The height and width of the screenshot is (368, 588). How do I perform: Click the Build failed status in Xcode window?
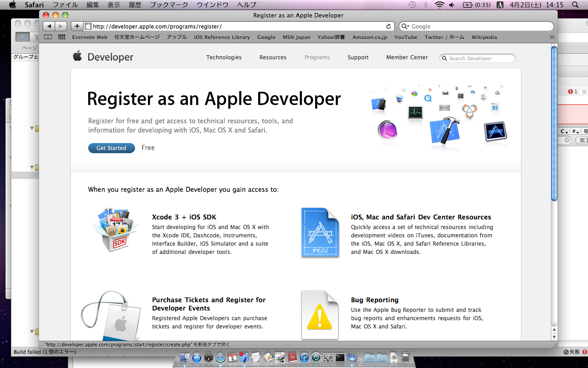point(45,352)
